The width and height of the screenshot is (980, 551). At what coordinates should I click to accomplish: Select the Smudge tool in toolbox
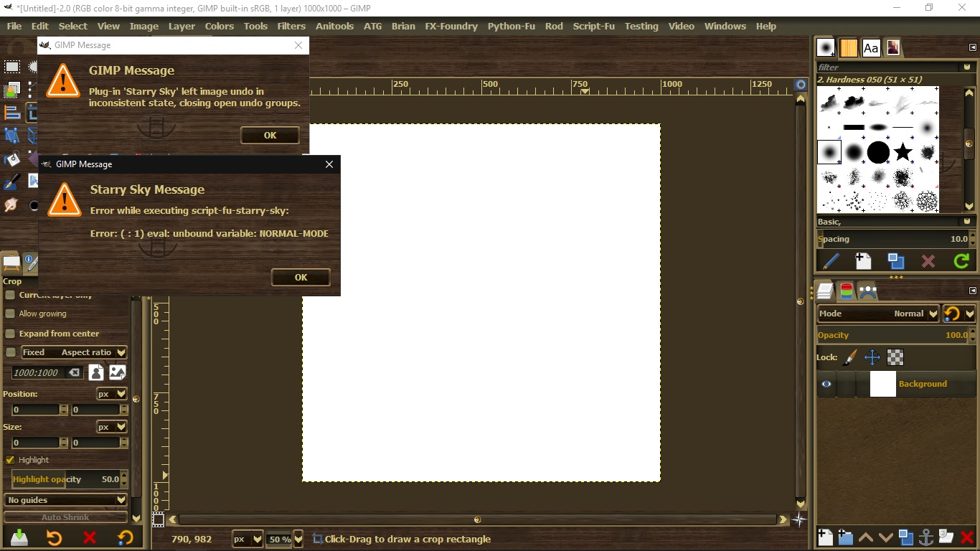[x=12, y=205]
